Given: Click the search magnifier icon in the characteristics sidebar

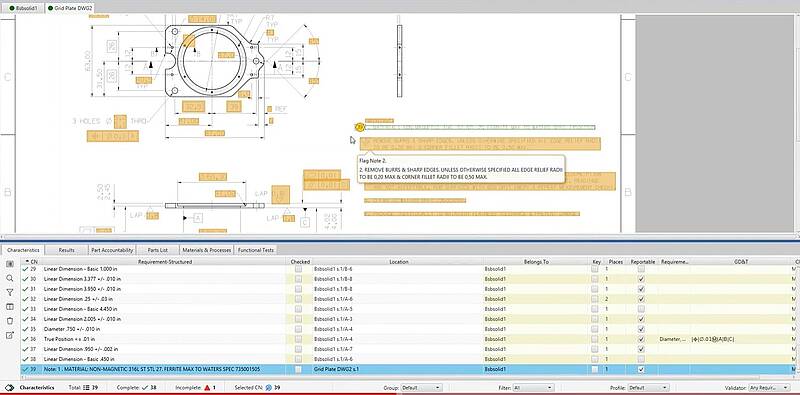Looking at the screenshot, I should point(10,278).
